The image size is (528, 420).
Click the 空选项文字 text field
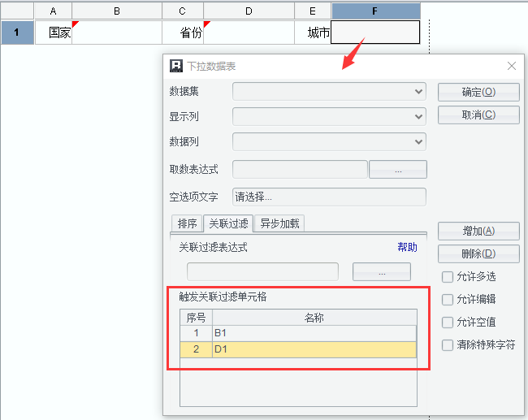point(329,197)
